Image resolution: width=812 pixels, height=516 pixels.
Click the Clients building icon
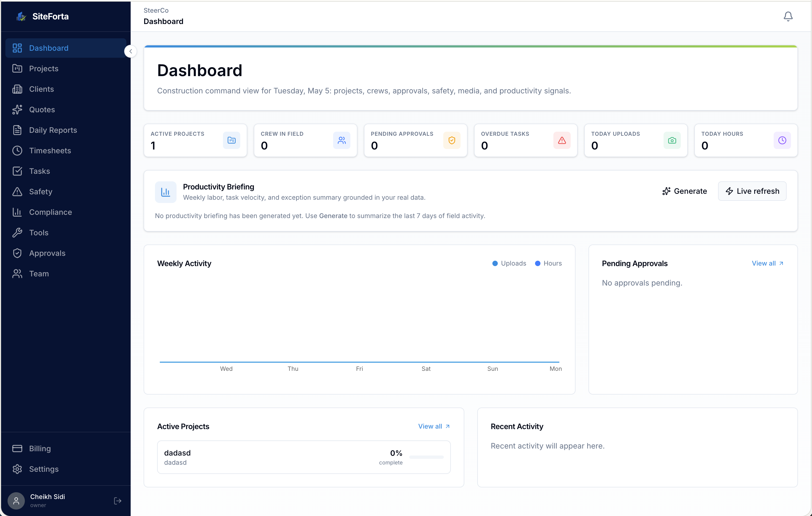(17, 89)
